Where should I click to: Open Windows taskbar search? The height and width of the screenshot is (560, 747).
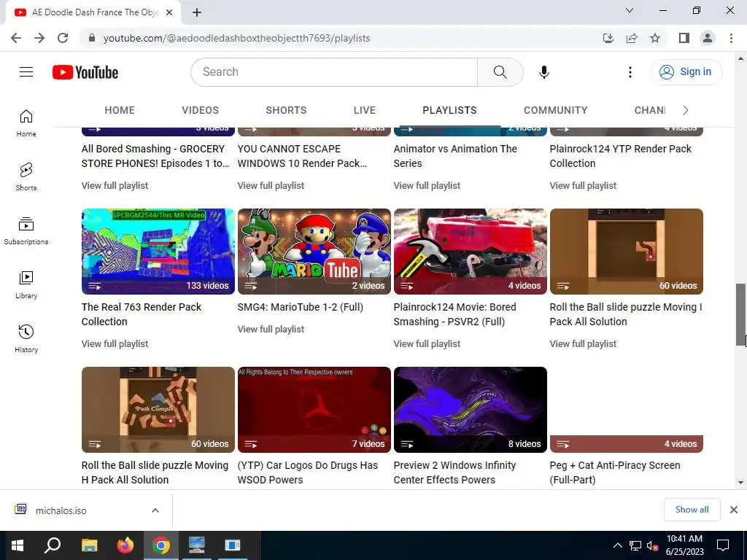click(53, 545)
